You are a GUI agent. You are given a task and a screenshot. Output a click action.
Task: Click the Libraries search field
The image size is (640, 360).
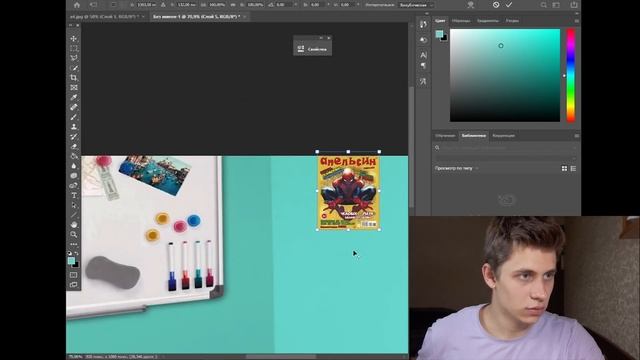pyautogui.click(x=506, y=147)
